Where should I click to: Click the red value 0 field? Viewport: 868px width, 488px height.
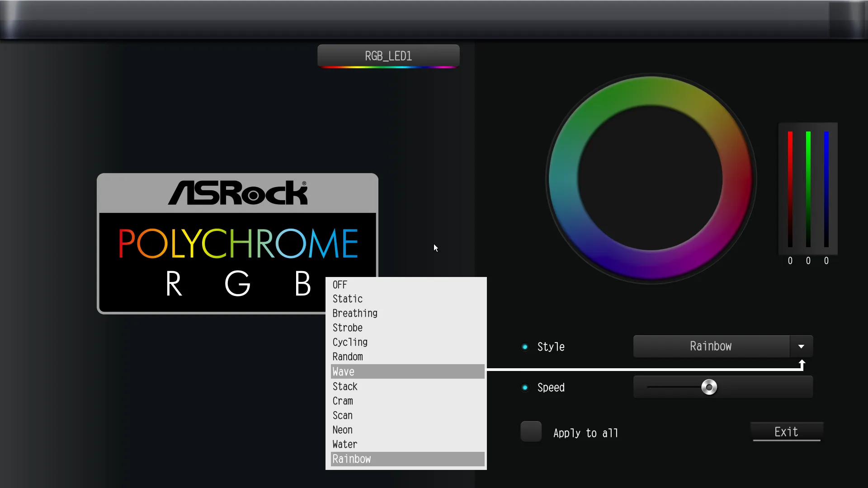(790, 261)
